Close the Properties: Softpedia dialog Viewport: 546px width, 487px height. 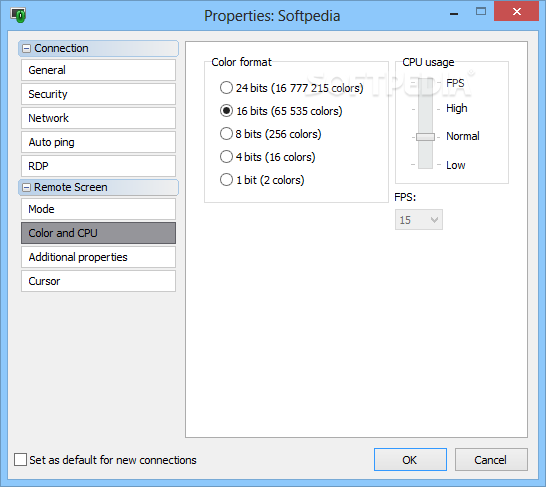pyautogui.click(x=516, y=11)
